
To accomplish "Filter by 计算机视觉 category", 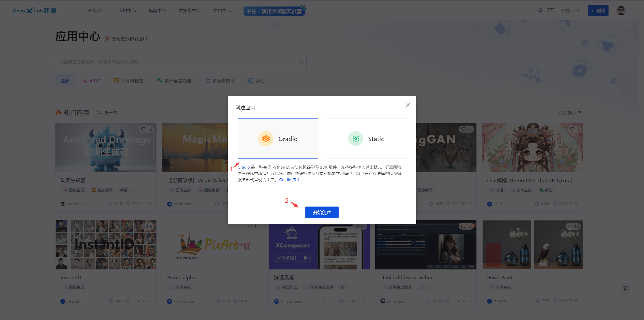I will pos(128,81).
